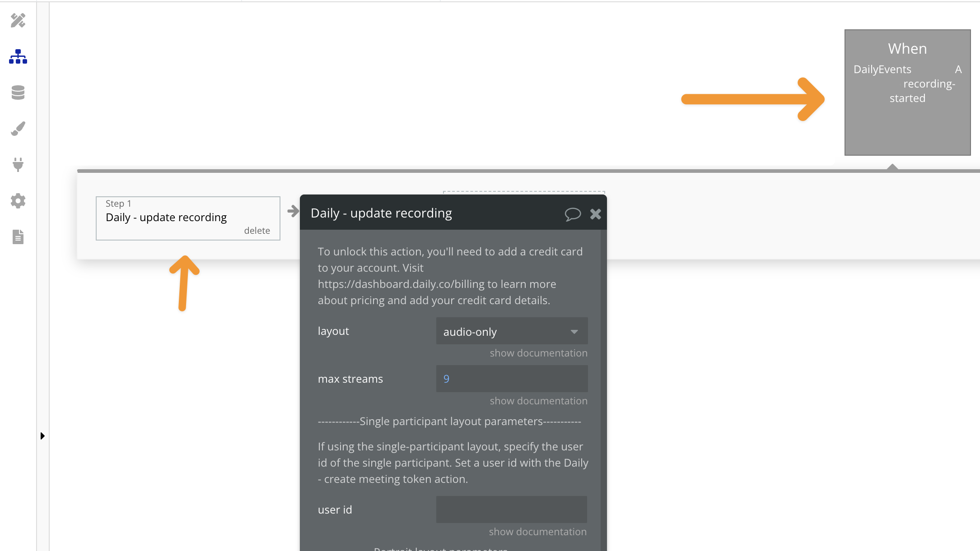The image size is (980, 551).
Task: Click the Single participant layout parameters heading
Action: coord(449,421)
